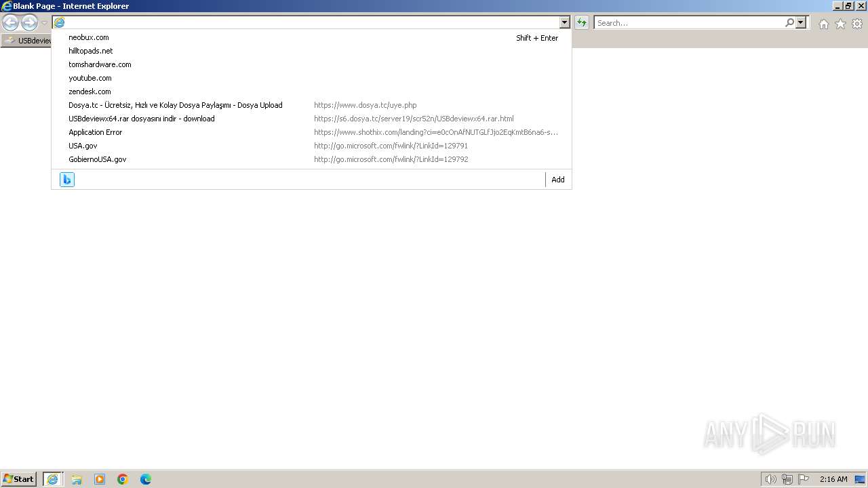Click the magnifier search icon
The image size is (868, 488).
point(789,23)
